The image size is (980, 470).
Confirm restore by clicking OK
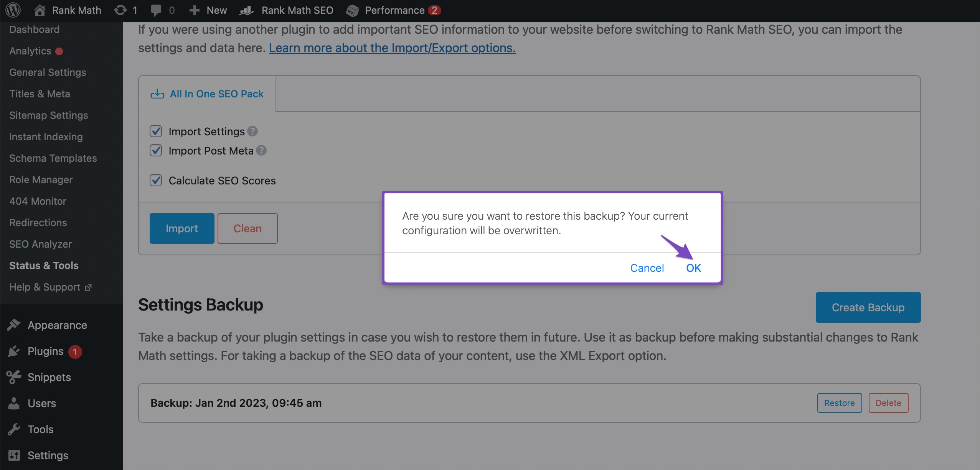tap(693, 268)
